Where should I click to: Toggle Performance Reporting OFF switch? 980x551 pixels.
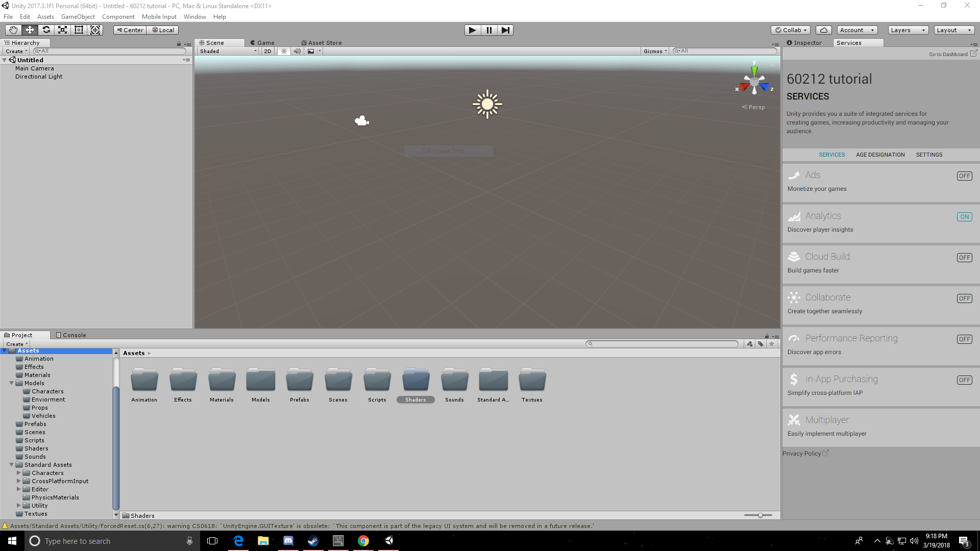[x=964, y=339]
